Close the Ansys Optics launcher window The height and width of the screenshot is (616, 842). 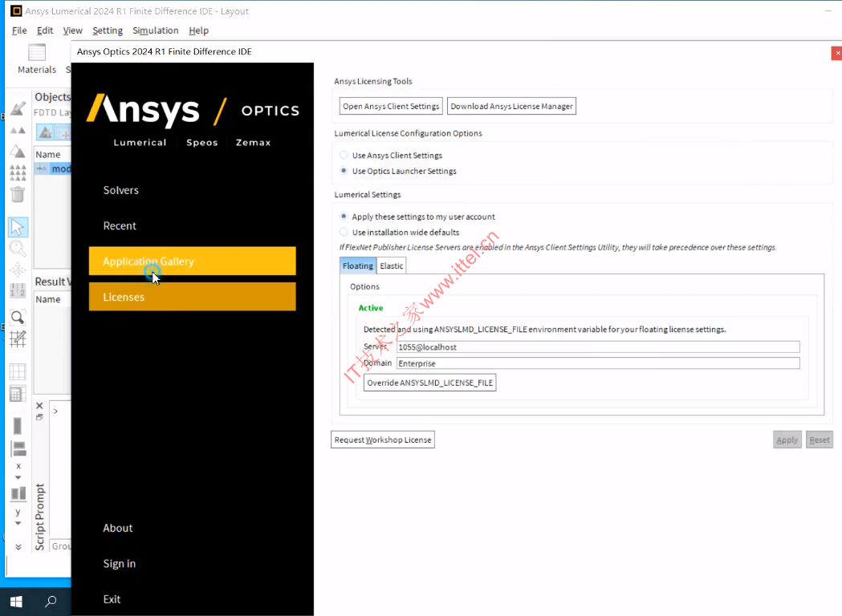[836, 53]
